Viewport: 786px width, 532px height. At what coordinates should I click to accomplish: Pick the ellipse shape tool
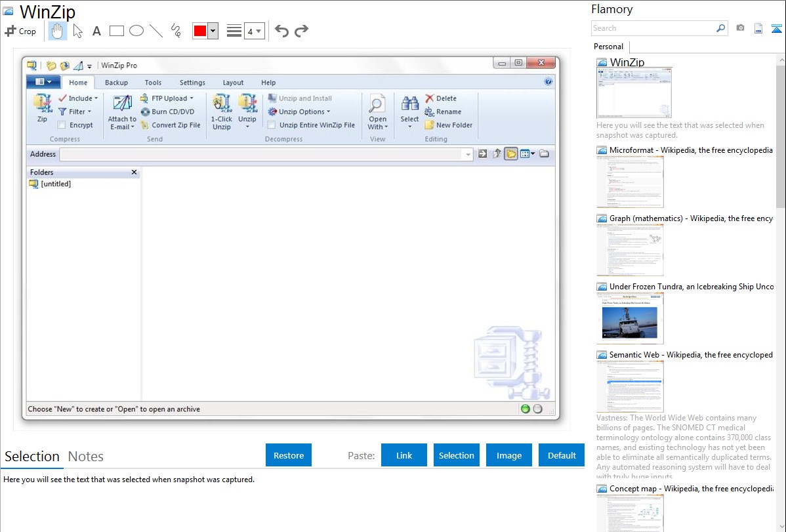coord(136,31)
